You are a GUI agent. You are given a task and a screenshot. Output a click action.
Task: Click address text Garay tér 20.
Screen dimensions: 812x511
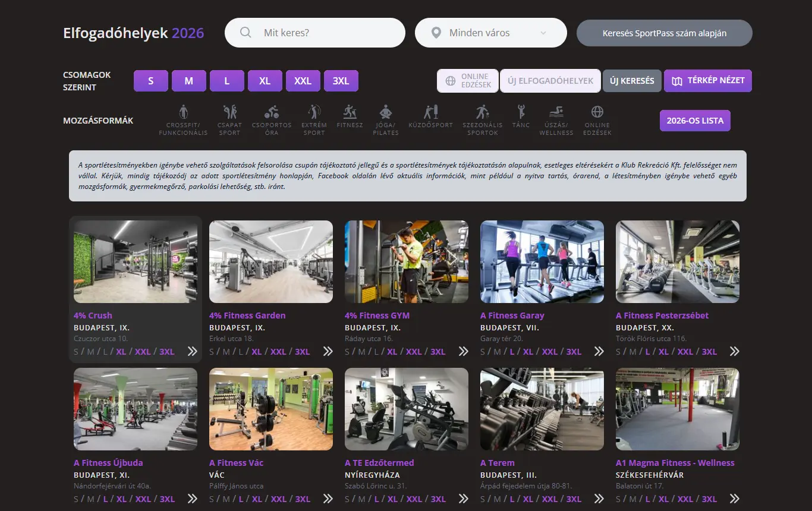coord(502,339)
